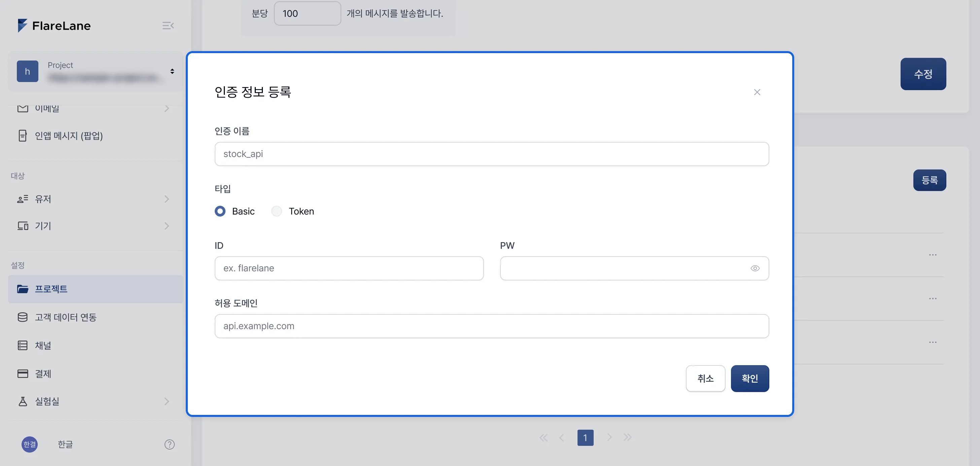Expand the 이메일 menu chevron
Image resolution: width=980 pixels, height=466 pixels.
pos(167,109)
